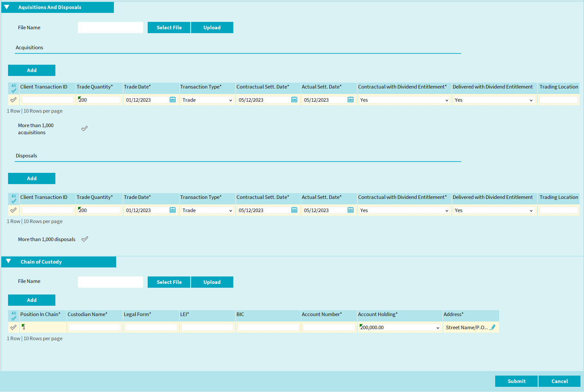Viewport: 584px width, 392px height.
Task: Click the Submit button
Action: click(516, 381)
